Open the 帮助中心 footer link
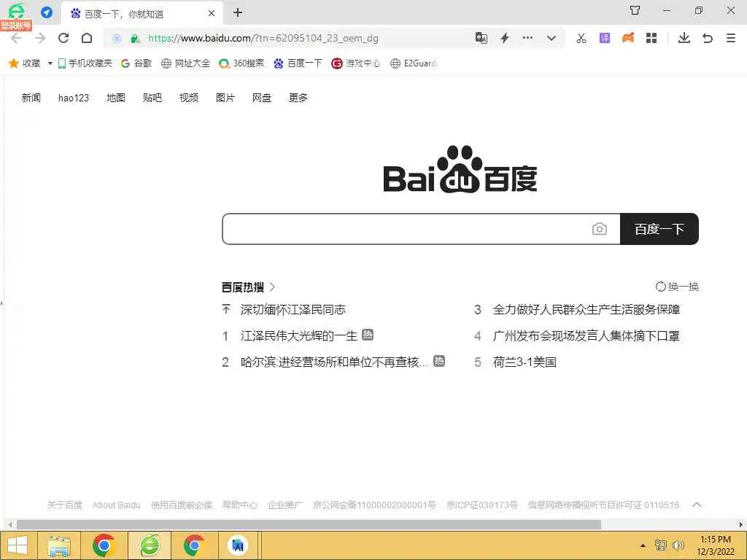747x560 pixels. pos(239,505)
